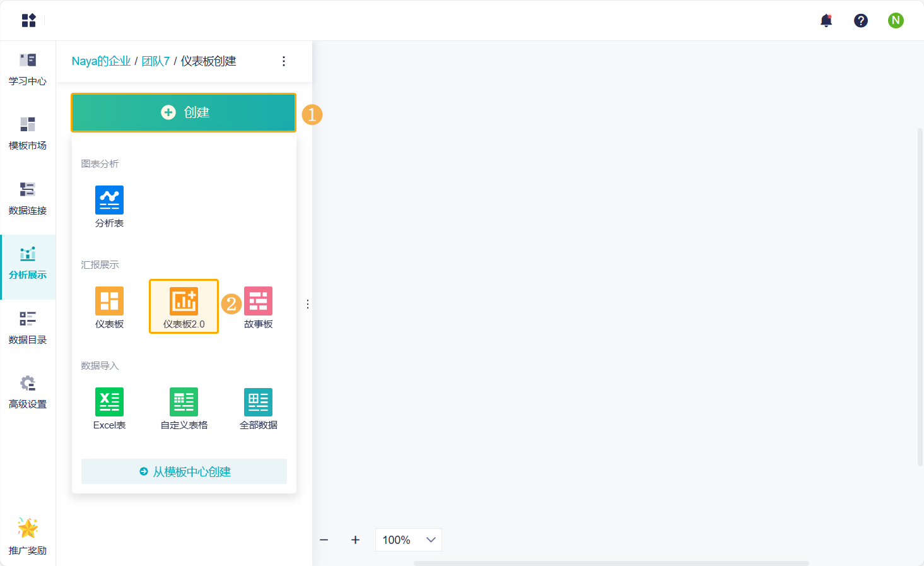The width and height of the screenshot is (924, 566).
Task: Click the 团队7 breadcrumb link
Action: click(x=156, y=61)
